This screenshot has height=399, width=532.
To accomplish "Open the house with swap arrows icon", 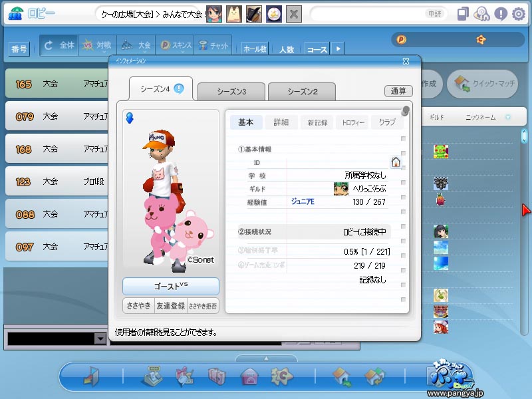I will pos(374,376).
